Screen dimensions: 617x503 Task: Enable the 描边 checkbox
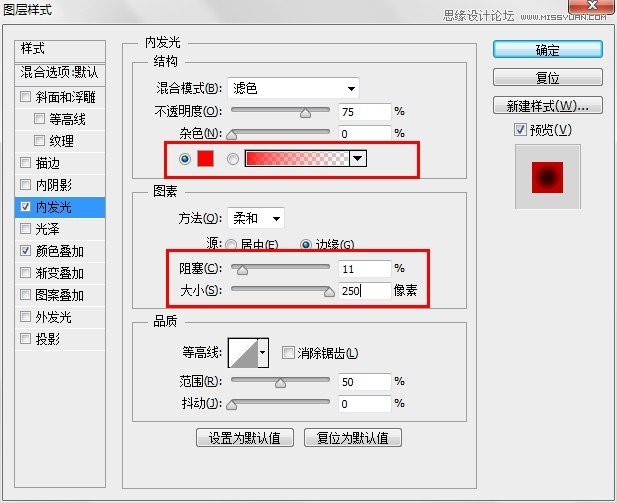pos(26,162)
